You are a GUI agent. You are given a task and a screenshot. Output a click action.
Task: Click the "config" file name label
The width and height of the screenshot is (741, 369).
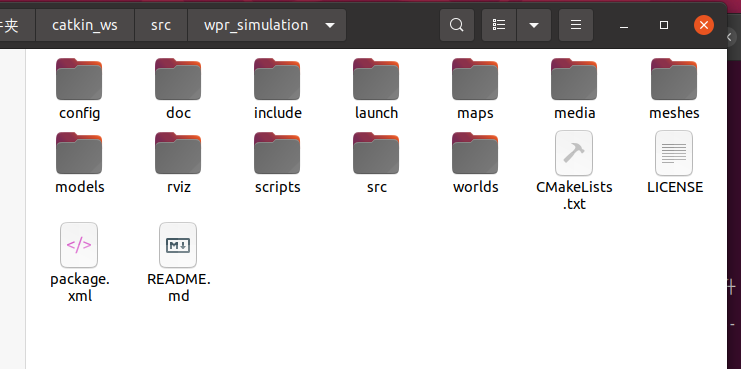coord(79,113)
